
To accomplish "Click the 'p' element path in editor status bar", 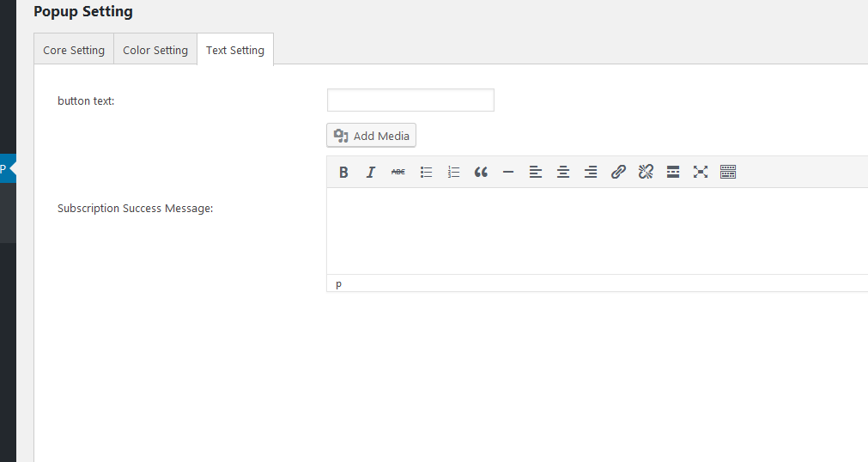I will (x=339, y=284).
